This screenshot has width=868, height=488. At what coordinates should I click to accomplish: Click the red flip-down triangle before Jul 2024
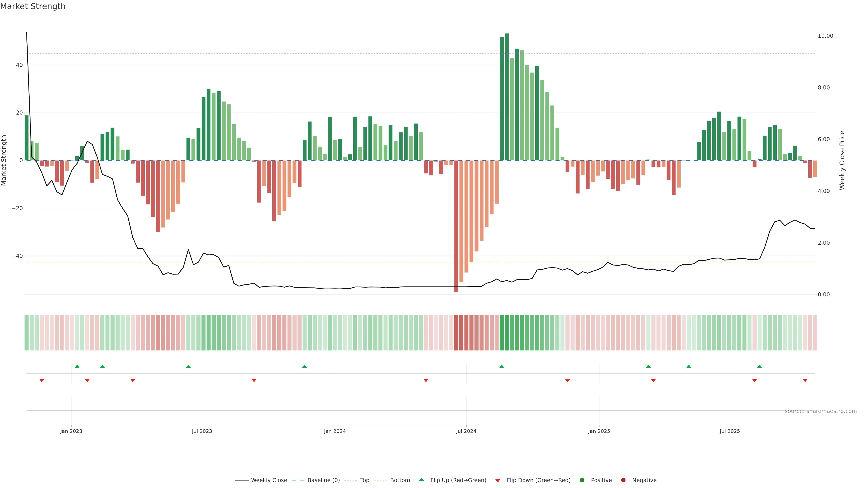tap(426, 380)
